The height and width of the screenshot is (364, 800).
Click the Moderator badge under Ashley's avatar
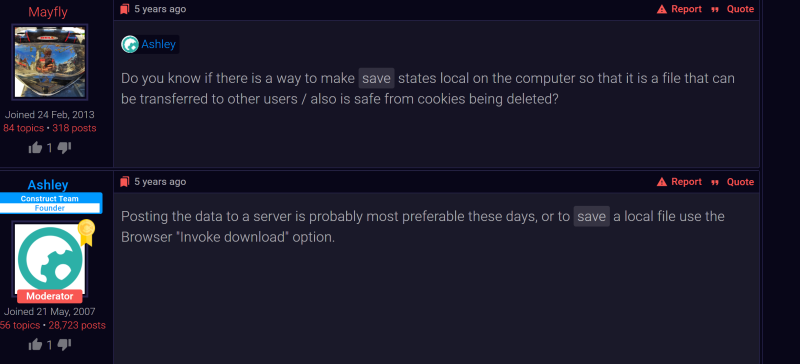click(x=50, y=296)
